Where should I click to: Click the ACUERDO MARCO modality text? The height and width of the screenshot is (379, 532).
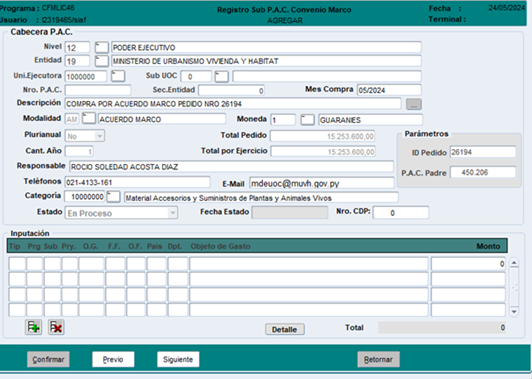click(x=130, y=119)
